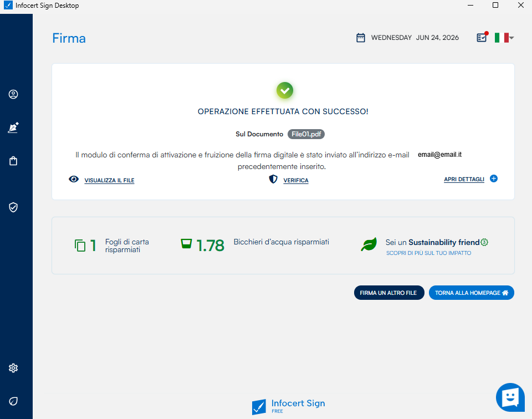This screenshot has height=419, width=532.
Task: Expand details with the blue plus icon
Action: tap(494, 178)
